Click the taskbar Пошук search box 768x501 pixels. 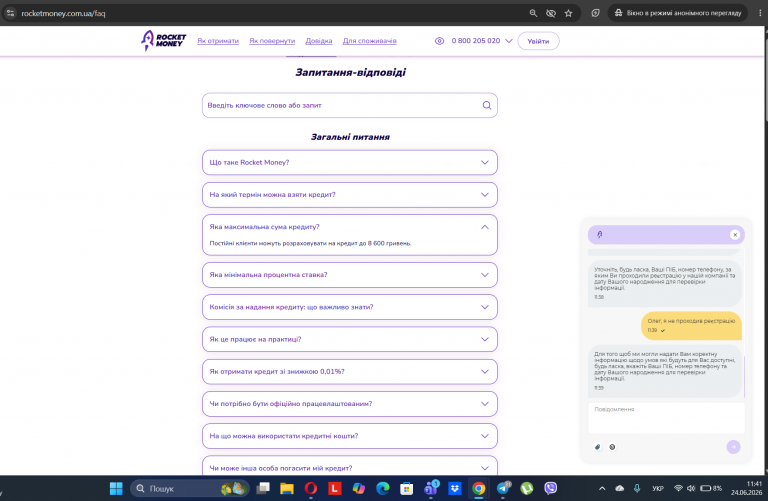[x=190, y=488]
